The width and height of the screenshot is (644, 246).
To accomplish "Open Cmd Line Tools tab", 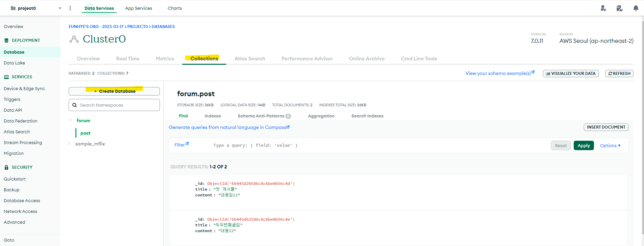I will [419, 58].
